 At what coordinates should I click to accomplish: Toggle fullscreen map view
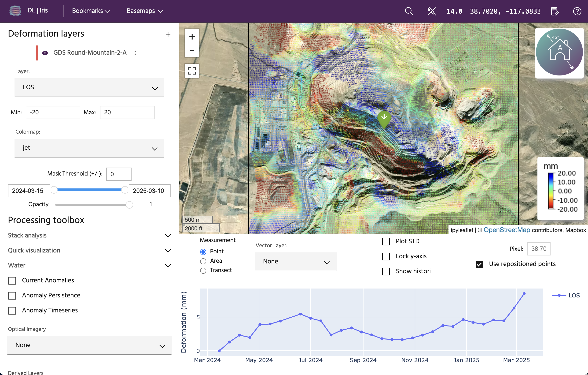pyautogui.click(x=192, y=71)
